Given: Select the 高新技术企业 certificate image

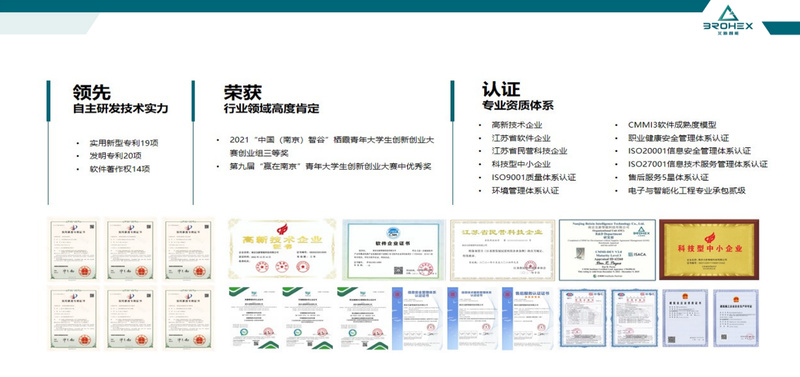Looking at the screenshot, I should point(282,249).
